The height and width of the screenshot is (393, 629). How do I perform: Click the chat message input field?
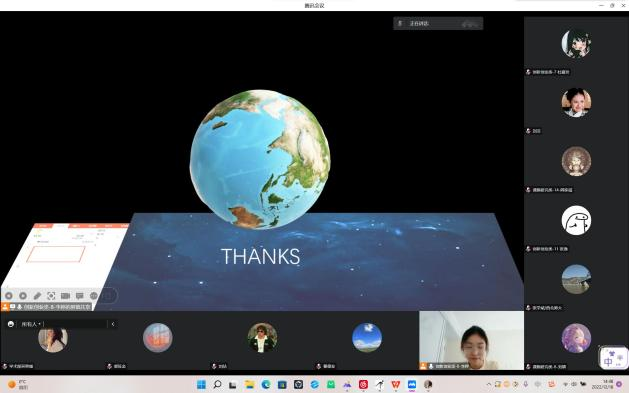click(75, 324)
